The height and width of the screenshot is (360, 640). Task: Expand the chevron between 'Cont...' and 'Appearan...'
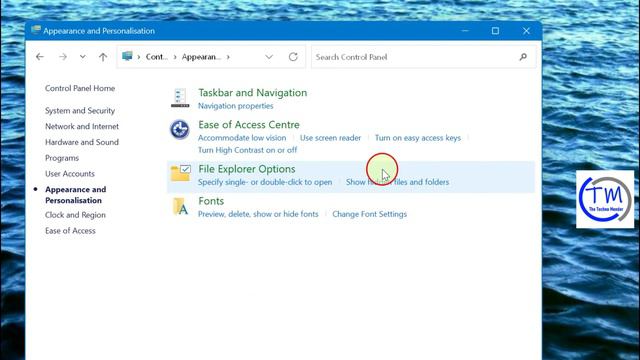point(175,57)
